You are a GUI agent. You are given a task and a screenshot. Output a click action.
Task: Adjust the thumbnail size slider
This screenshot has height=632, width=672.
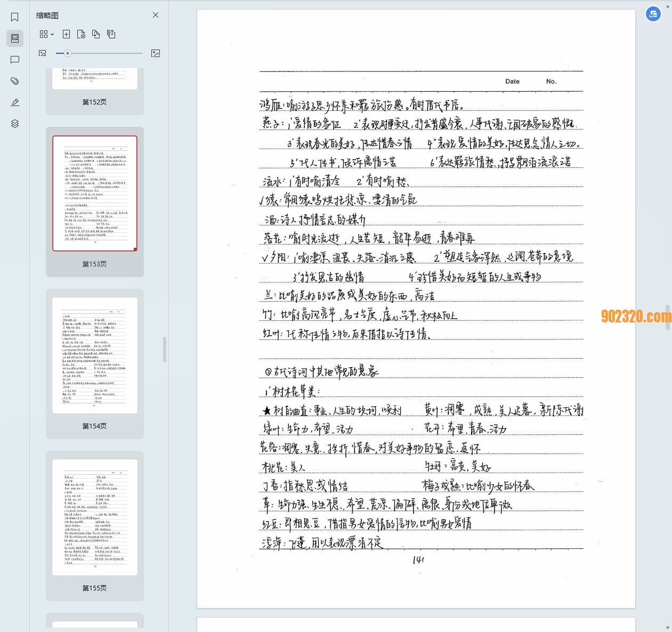68,53
